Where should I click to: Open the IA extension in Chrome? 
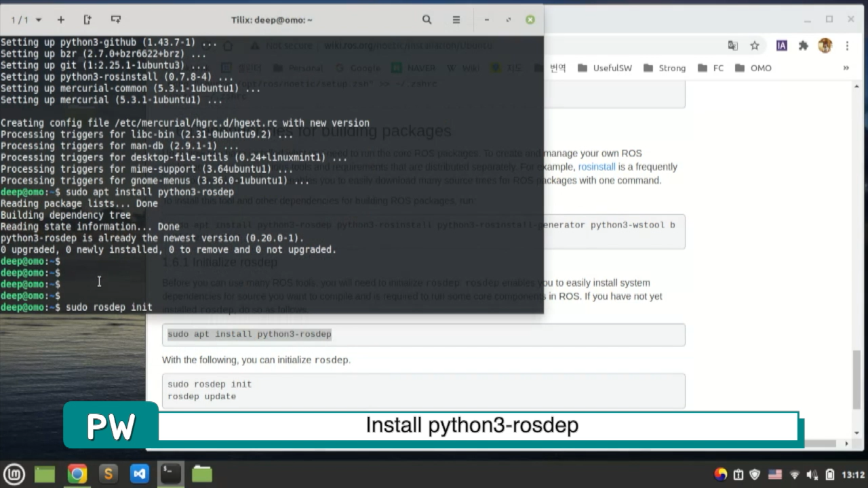pyautogui.click(x=782, y=45)
